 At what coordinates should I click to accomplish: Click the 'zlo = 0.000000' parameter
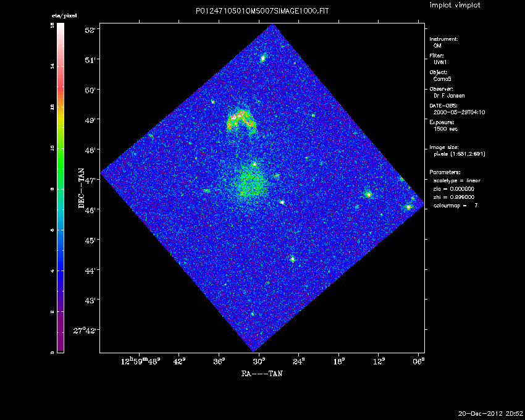click(x=454, y=189)
